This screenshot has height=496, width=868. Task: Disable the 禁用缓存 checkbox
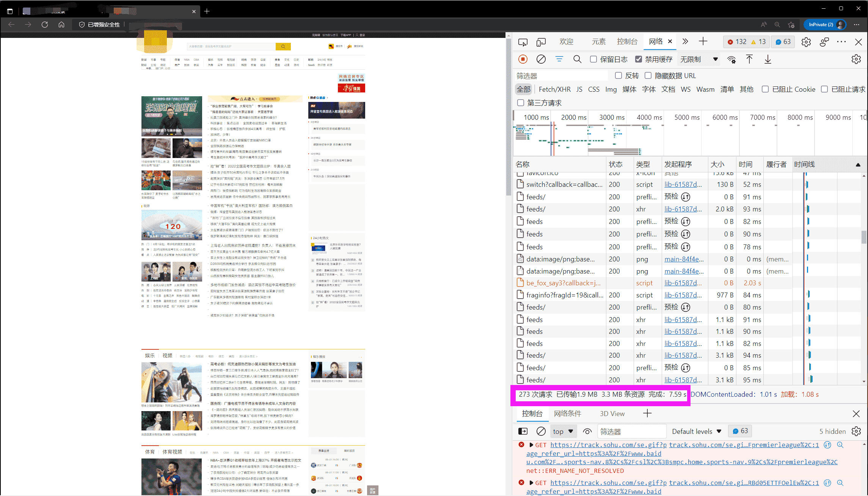coord(639,59)
